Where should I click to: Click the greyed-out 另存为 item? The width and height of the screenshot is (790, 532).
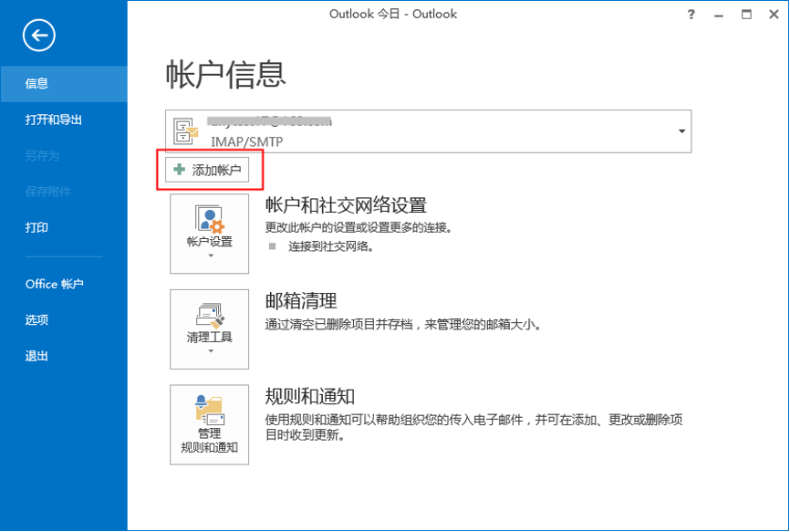coord(42,156)
